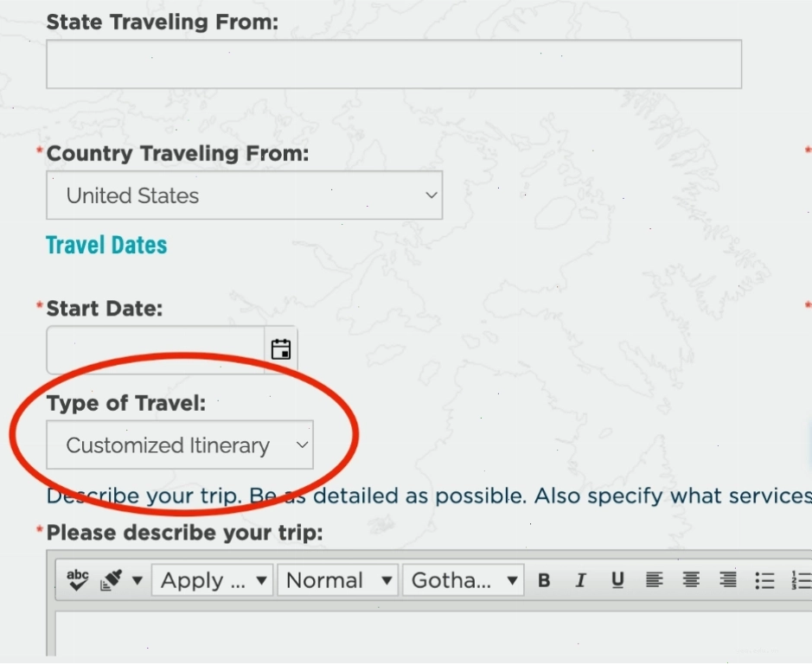Insert a numbered list
The height and width of the screenshot is (665, 812).
point(801,580)
